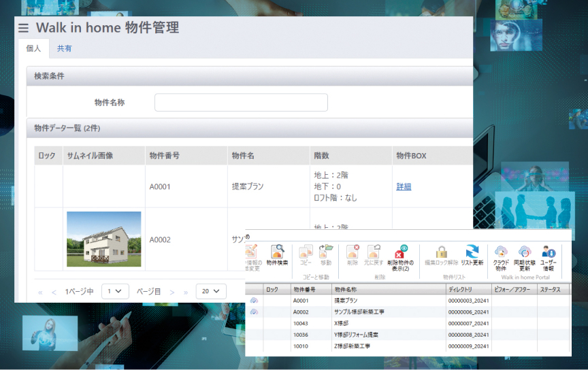Select the X様邸 row

click(408, 323)
